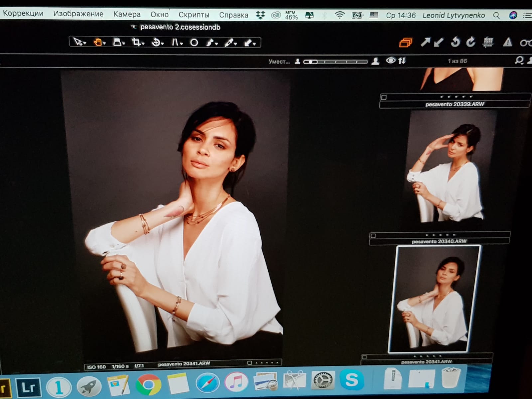The height and width of the screenshot is (399, 532).
Task: Open the Изображение menu
Action: pyautogui.click(x=78, y=14)
